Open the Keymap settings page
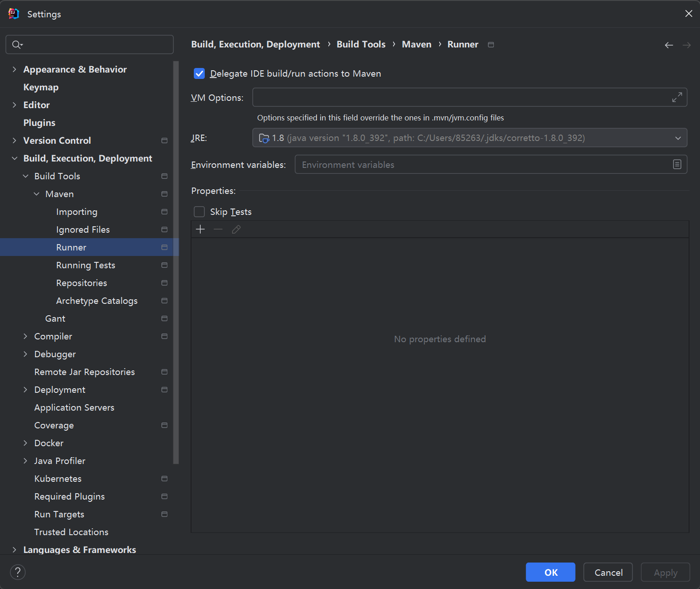700x589 pixels. (41, 87)
